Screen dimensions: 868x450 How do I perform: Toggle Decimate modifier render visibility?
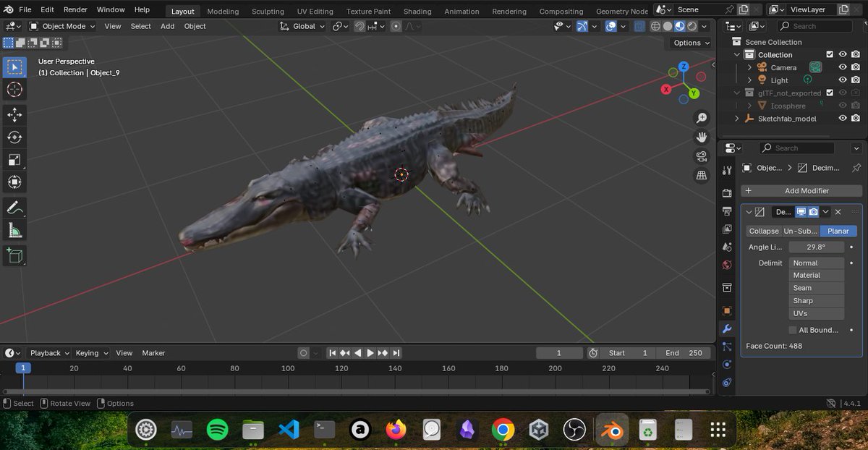click(x=814, y=212)
